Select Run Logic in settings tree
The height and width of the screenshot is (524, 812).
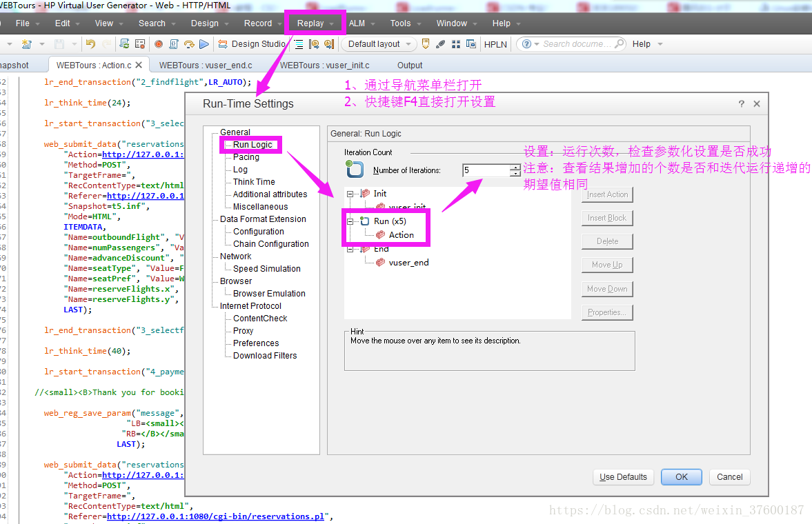click(252, 145)
